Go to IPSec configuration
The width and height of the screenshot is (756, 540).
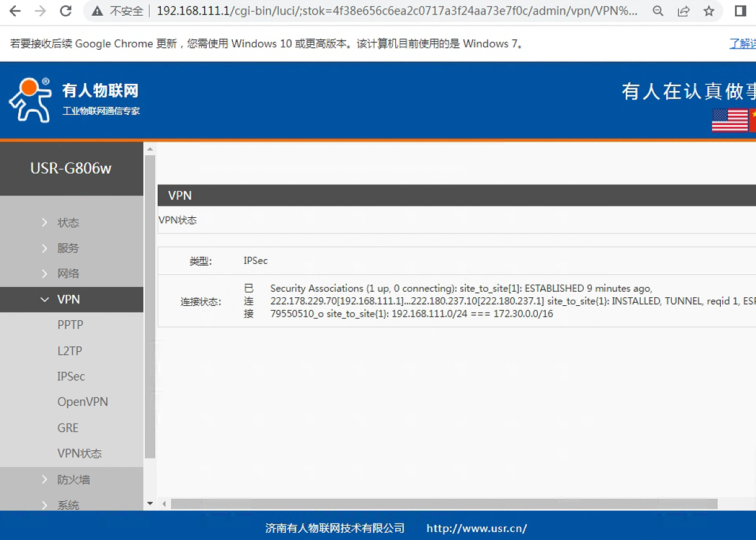(71, 376)
